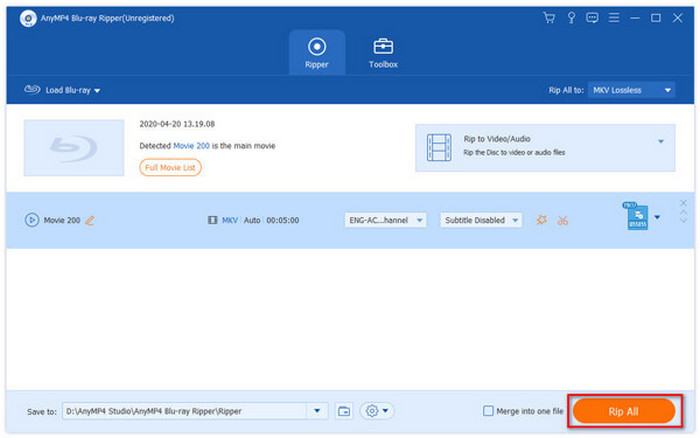Click the feedback chat icon

(591, 18)
